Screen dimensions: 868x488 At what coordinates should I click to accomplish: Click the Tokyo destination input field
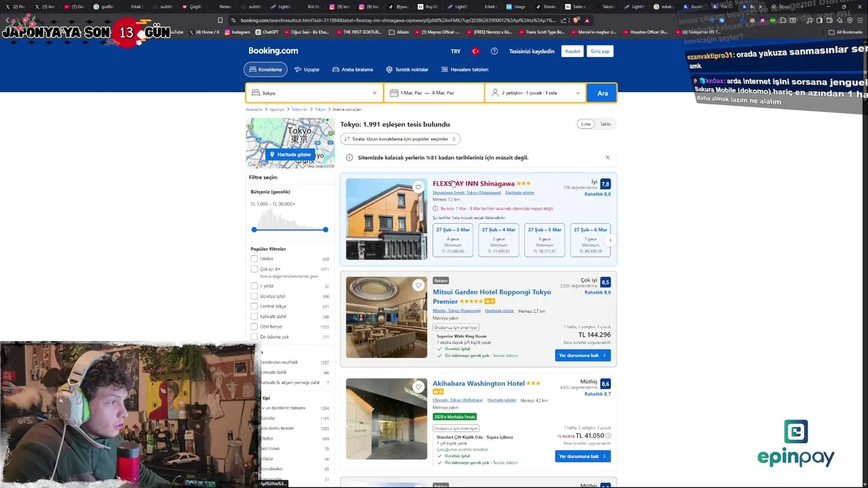(x=315, y=93)
